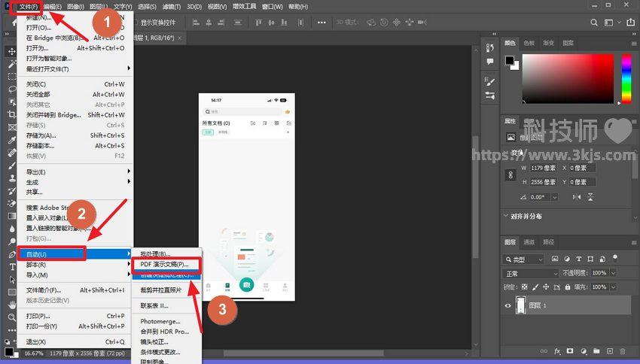Toggle lock transparent pixels
The width and height of the screenshot is (640, 364).
[x=525, y=287]
